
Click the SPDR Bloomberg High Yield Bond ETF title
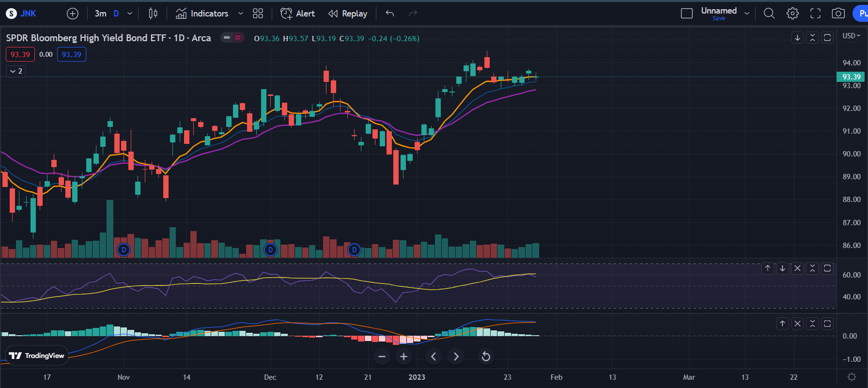coord(108,38)
